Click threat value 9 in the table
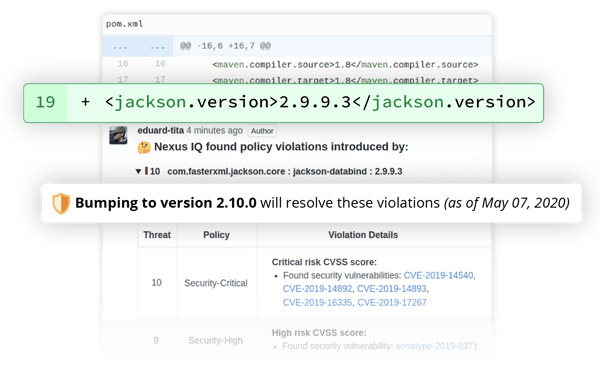The image size is (600, 390). [156, 340]
